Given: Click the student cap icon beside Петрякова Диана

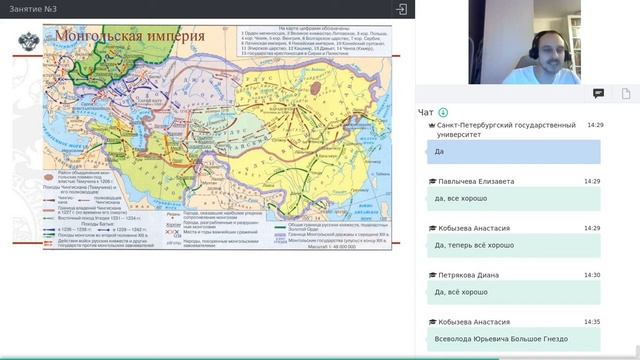Looking at the screenshot, I should (433, 275).
